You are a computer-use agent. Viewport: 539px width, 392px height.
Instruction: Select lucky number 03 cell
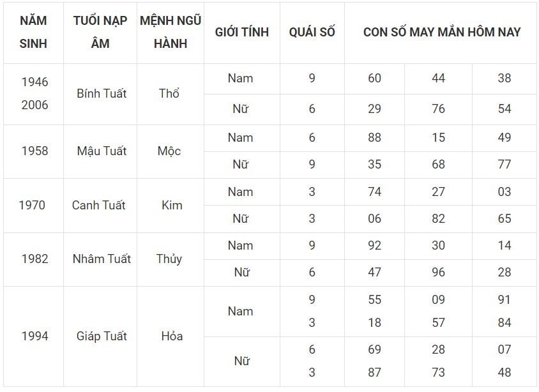[505, 192]
